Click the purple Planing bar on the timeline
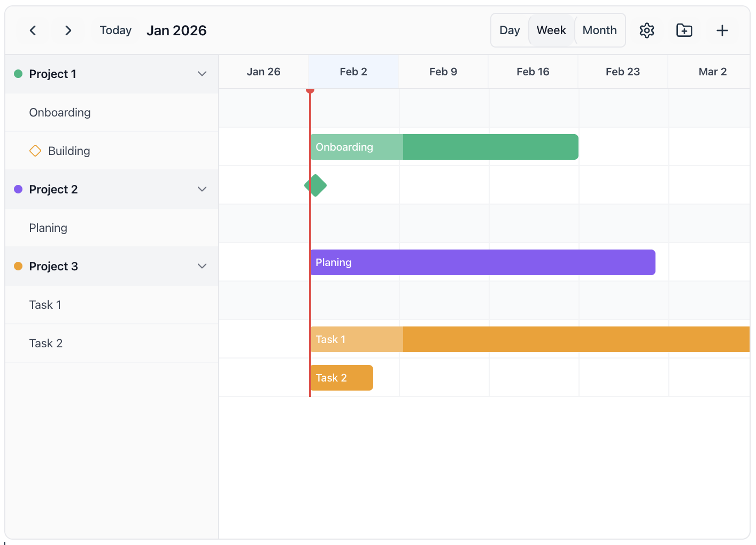Viewport: 756px width, 545px height. click(x=481, y=262)
